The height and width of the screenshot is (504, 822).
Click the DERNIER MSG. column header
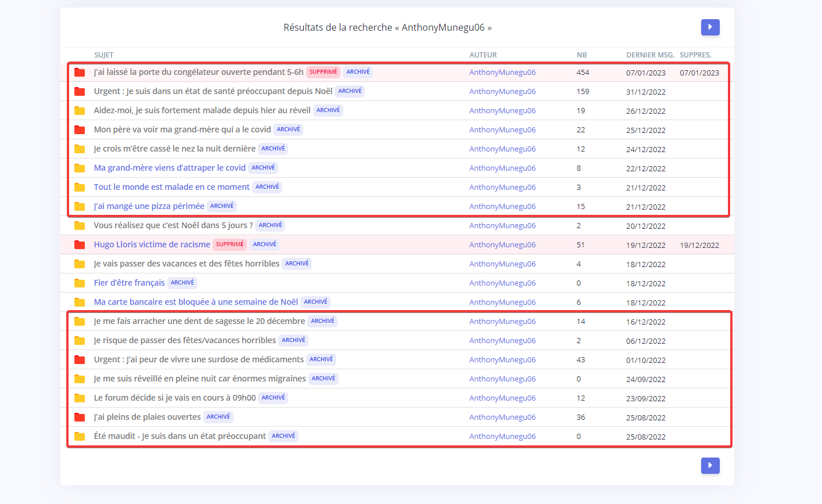649,55
